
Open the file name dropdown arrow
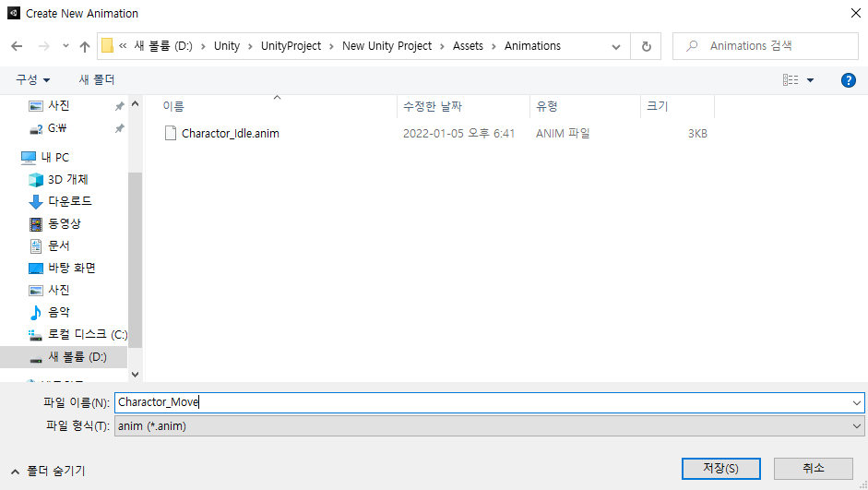click(856, 402)
